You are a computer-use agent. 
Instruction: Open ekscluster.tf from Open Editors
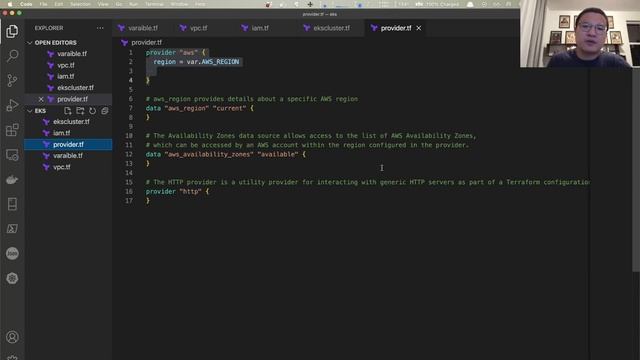(75, 88)
